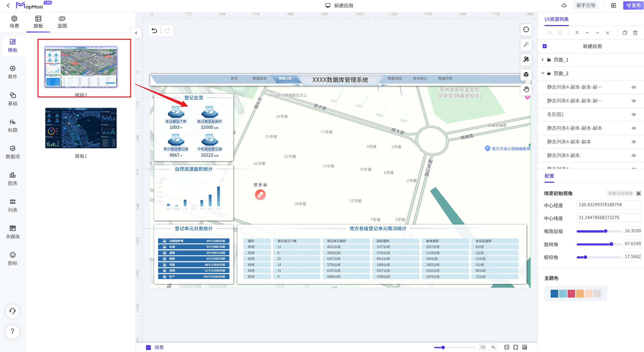Click 拾取当前视角 pick current view button
This screenshot has width=644, height=352.
click(620, 193)
